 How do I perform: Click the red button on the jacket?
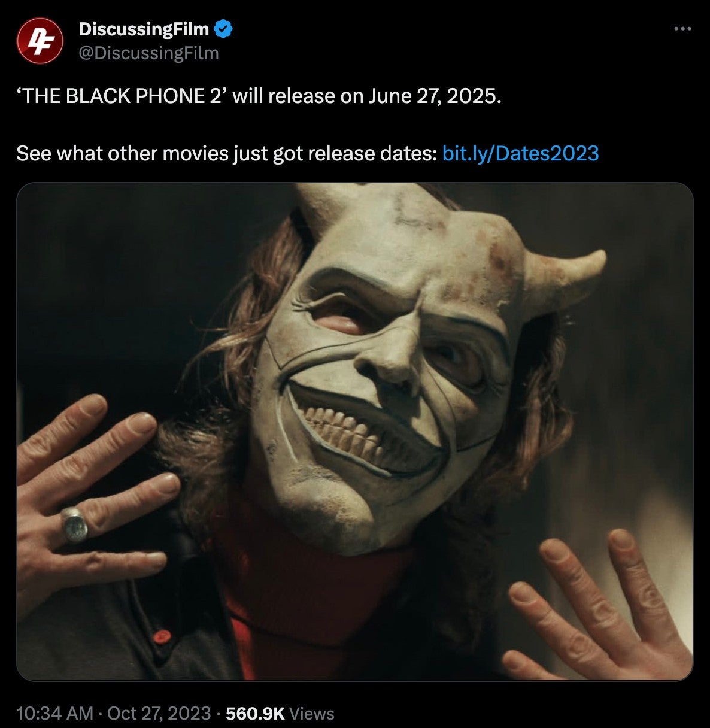point(160,636)
